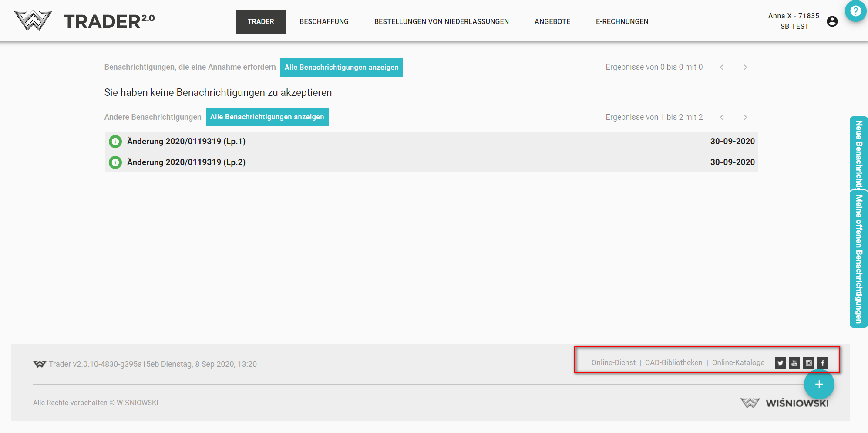Expand Meine offenen Benachrichtigungen side tab
Screen dimensions: 868x433
point(858,259)
